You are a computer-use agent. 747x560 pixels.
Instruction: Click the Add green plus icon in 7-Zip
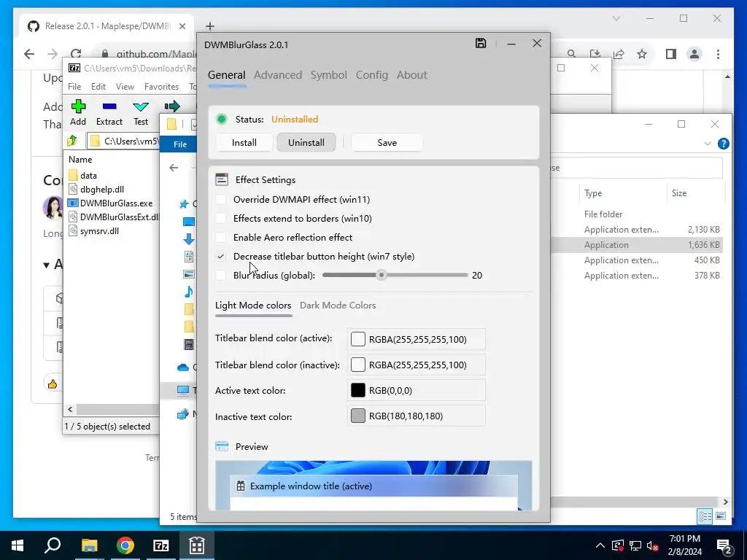tap(78, 106)
